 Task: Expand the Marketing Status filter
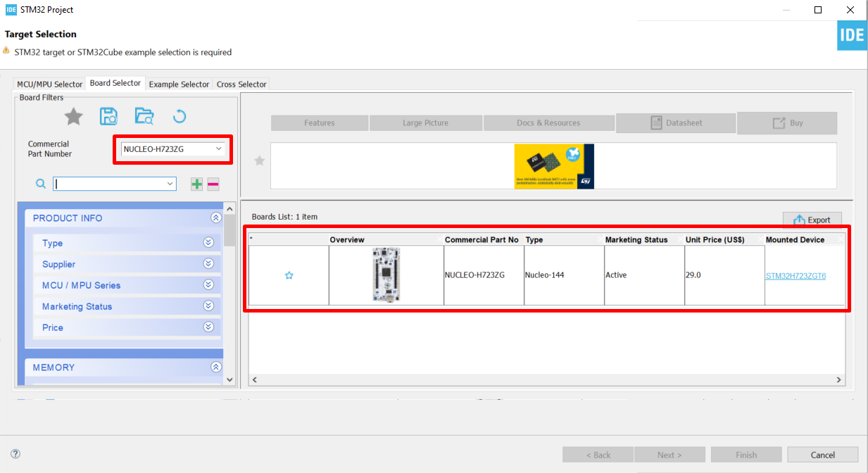click(x=208, y=305)
